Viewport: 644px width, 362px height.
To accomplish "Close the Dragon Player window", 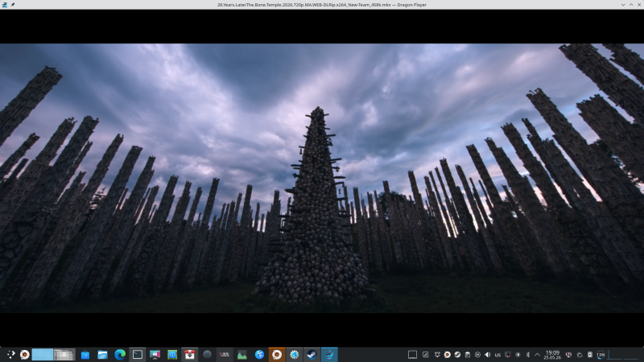I will [x=639, y=5].
